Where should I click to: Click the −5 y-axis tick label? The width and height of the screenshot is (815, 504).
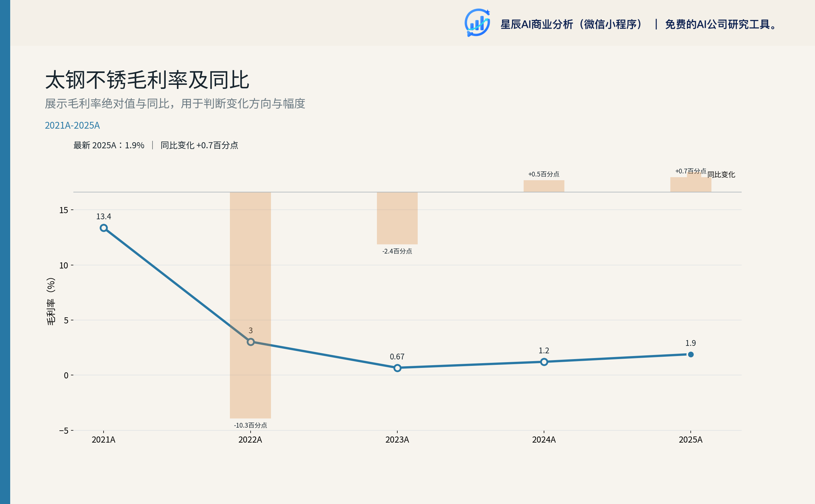(x=64, y=431)
